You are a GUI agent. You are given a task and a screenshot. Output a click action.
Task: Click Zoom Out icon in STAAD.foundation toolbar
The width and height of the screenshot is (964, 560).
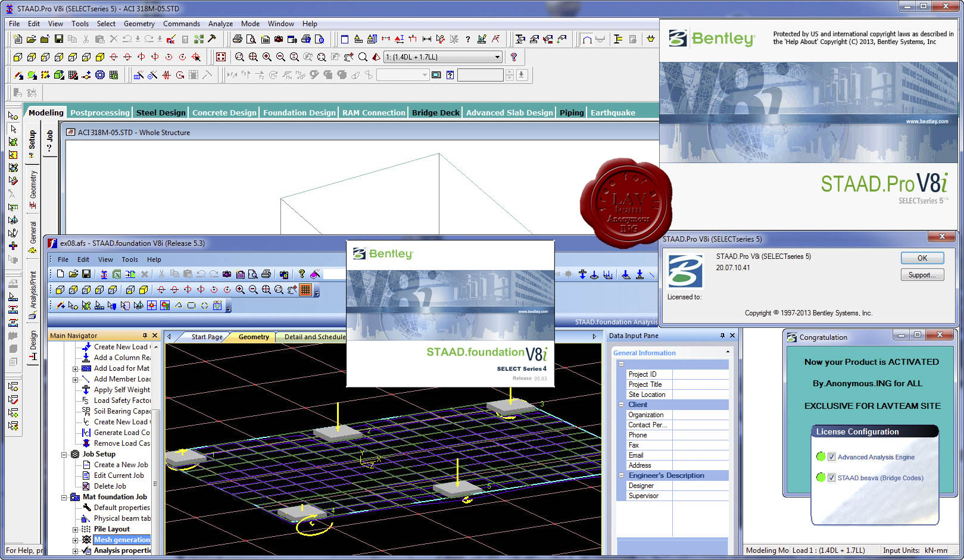click(253, 290)
